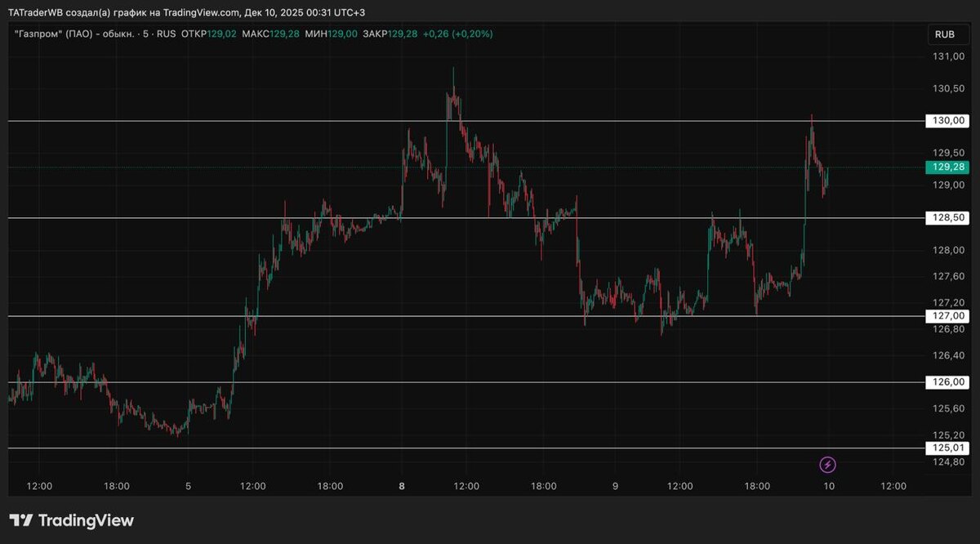Click the 125,20 price scale label
The width and height of the screenshot is (980, 544).
coord(950,435)
